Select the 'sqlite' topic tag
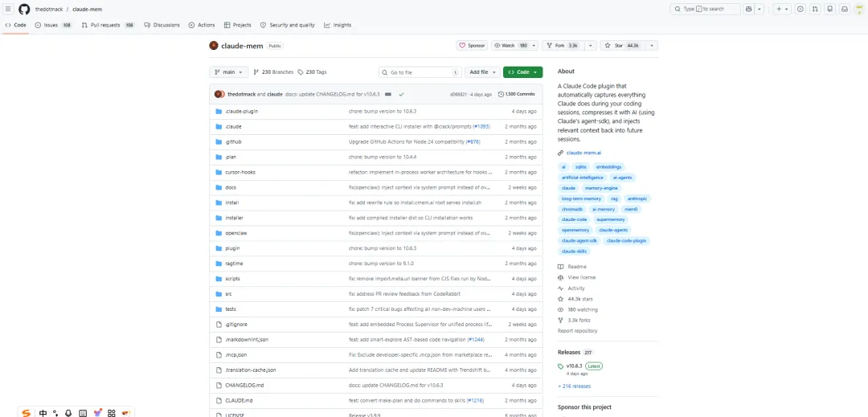 tap(580, 166)
